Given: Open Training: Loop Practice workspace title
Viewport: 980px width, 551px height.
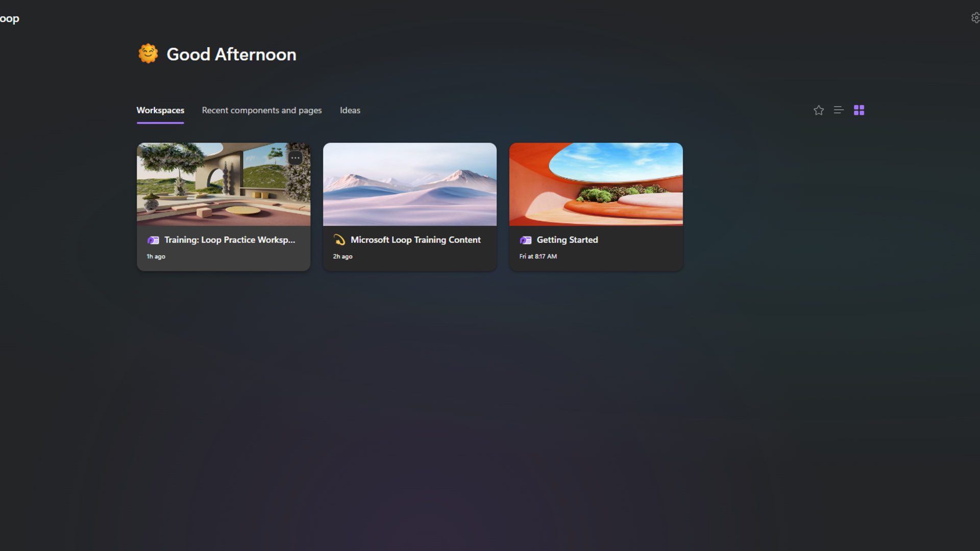Looking at the screenshot, I should tap(230, 240).
